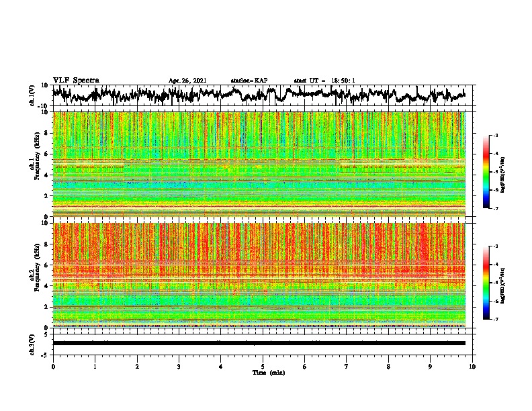532x411 pixels.
Task: Click inside the ch.2 spectrogram panel
Action: [259, 275]
